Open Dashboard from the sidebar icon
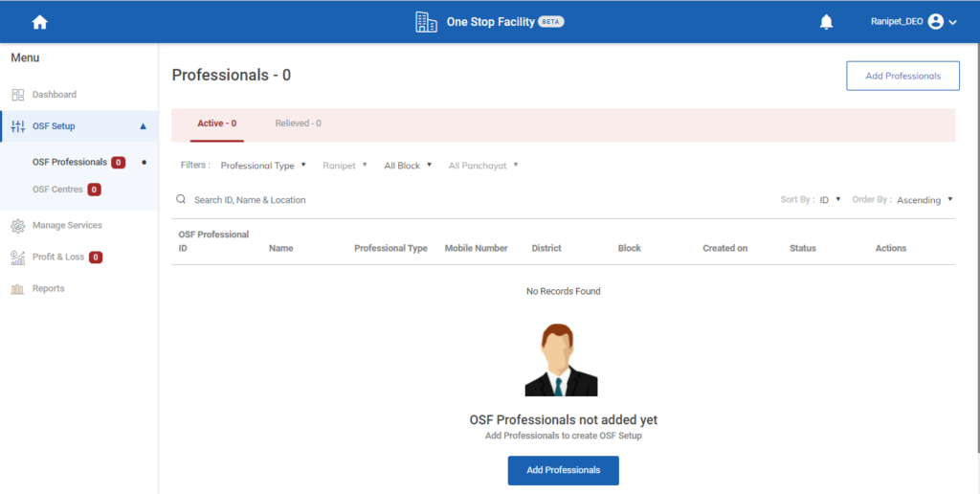The width and height of the screenshot is (980, 494). pyautogui.click(x=17, y=95)
